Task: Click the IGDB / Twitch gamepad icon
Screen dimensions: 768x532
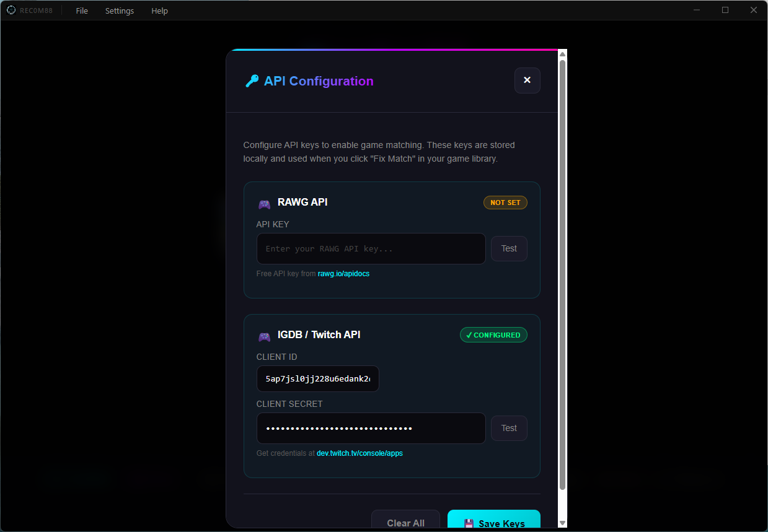Action: click(264, 336)
